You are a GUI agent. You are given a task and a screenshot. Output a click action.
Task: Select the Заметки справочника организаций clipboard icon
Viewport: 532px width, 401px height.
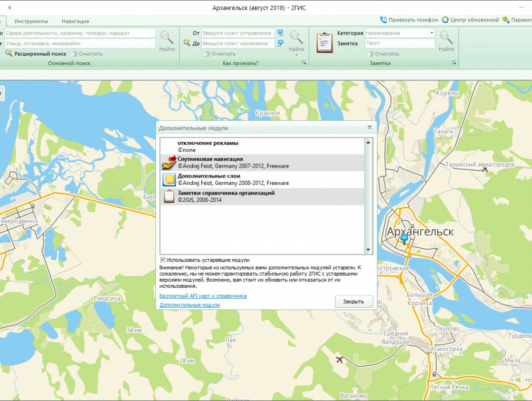coord(169,196)
